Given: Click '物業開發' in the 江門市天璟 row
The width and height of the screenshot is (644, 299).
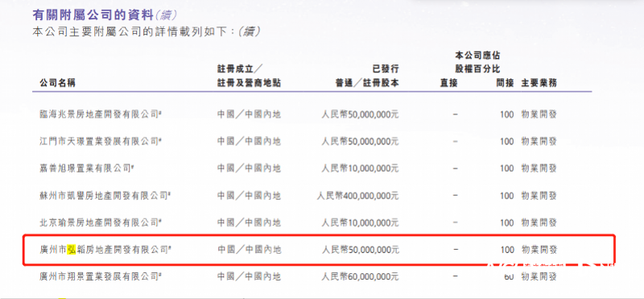Looking at the screenshot, I should [x=539, y=142].
